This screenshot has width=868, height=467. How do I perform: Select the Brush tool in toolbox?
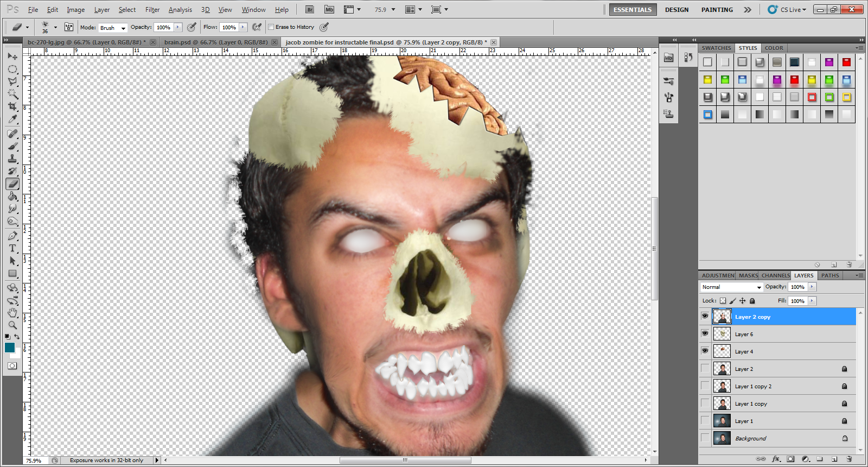click(x=12, y=147)
